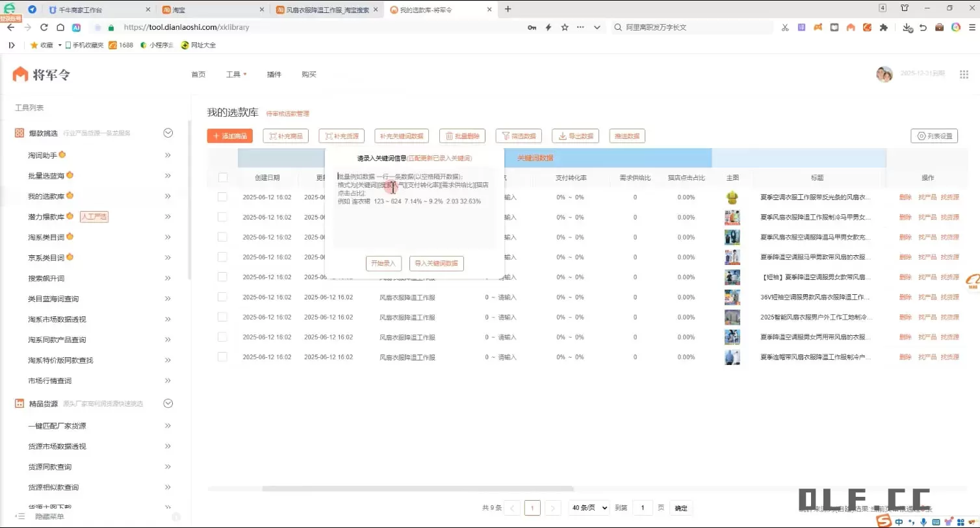980x528 pixels.
Task: Click the 添加商品 plus button
Action: [229, 136]
